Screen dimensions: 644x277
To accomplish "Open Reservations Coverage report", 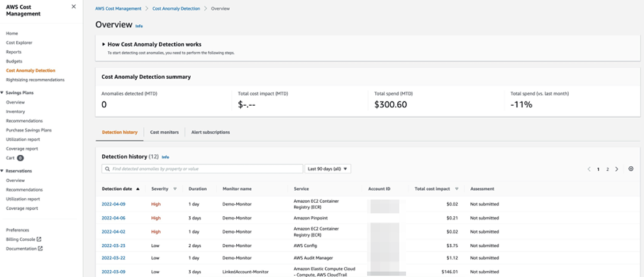I will [22, 209].
